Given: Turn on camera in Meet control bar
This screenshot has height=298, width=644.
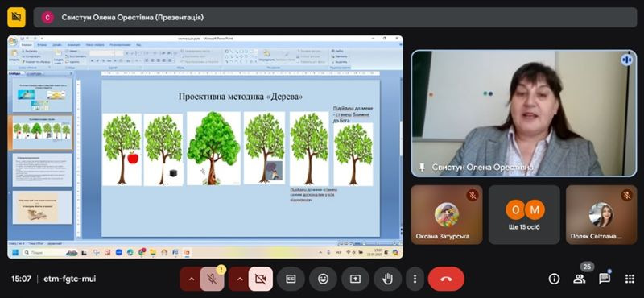Looking at the screenshot, I should (260, 279).
